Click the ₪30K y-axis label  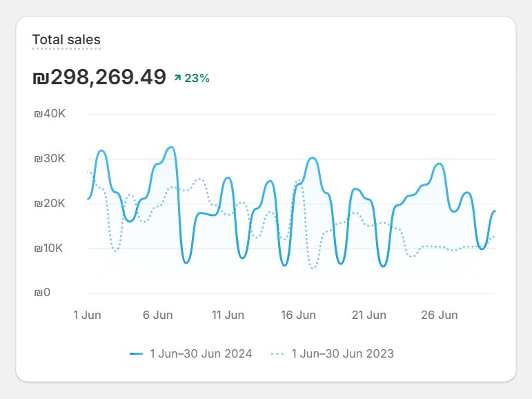point(49,159)
